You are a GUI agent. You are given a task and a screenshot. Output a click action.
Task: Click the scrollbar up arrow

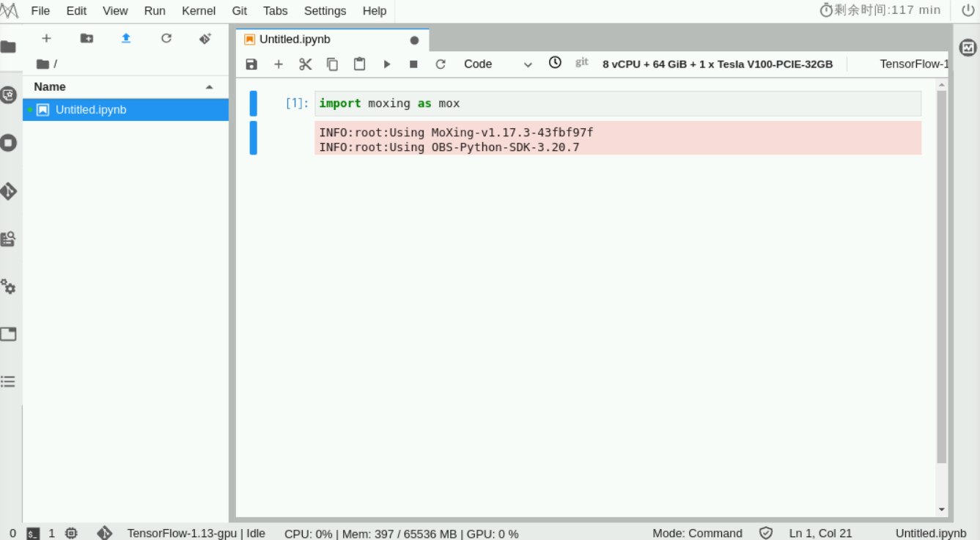pos(942,85)
